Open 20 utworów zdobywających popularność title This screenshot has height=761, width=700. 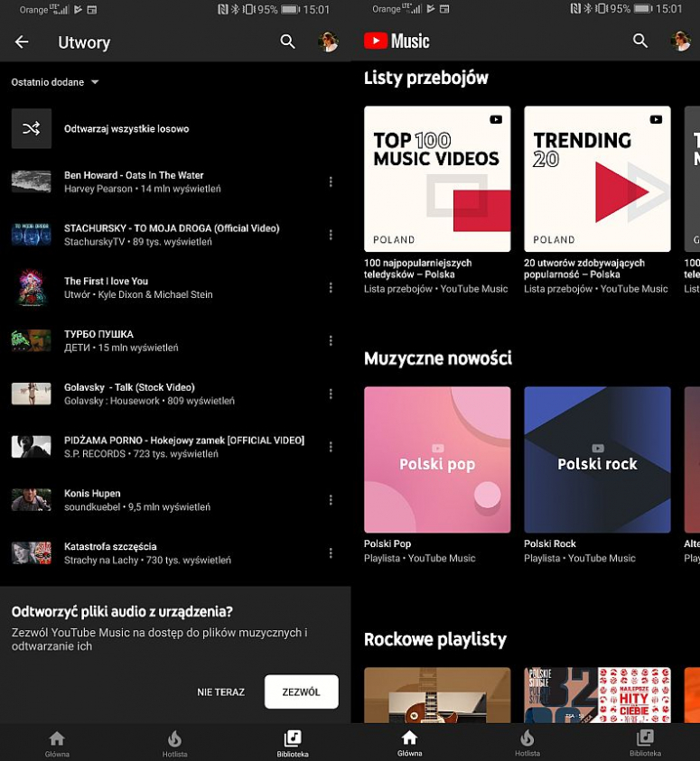point(584,268)
